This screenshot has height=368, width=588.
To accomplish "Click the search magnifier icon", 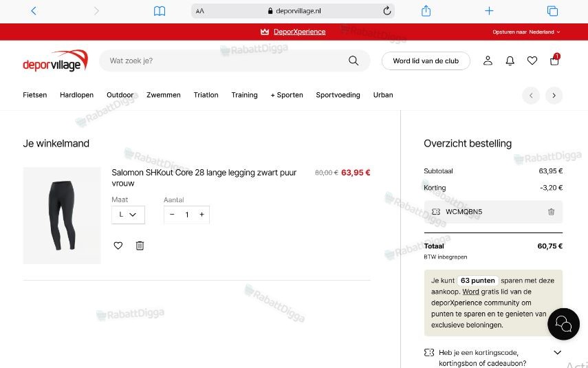I will click(x=353, y=61).
